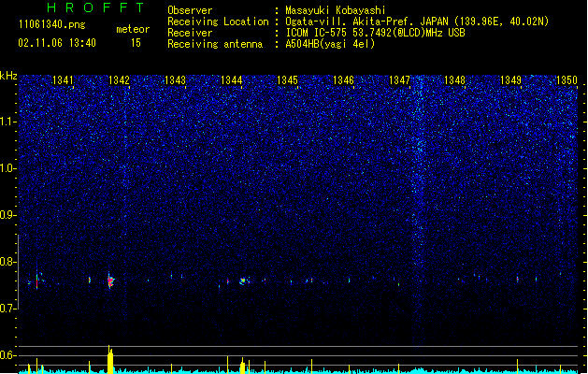The height and width of the screenshot is (374, 588).
Task: Click the 0.7 kHz axis label
Action: [x=8, y=309]
